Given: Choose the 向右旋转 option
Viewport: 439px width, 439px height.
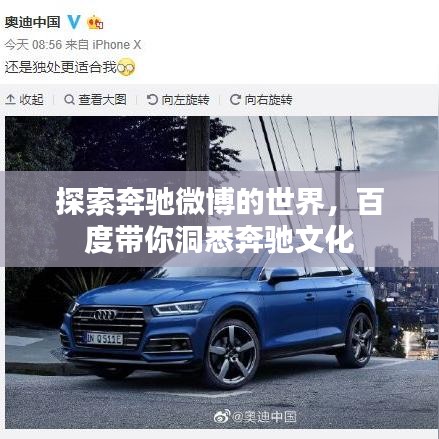Looking at the screenshot, I should (268, 100).
